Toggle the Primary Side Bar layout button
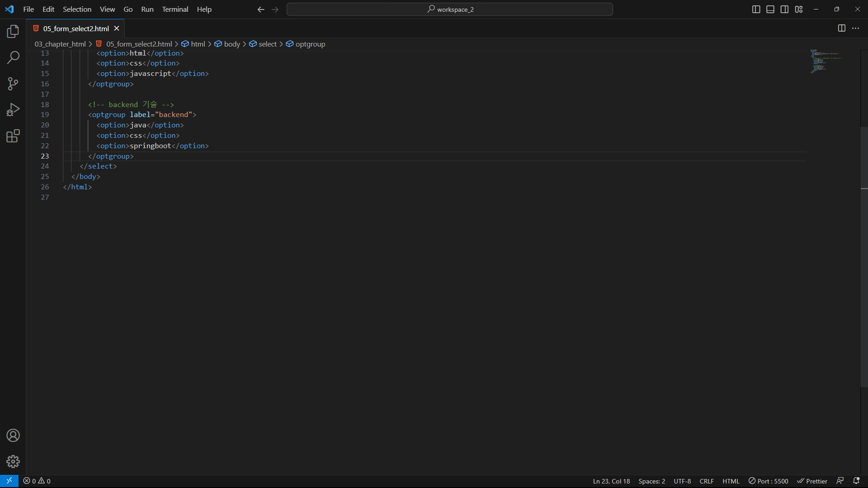868x488 pixels. 756,9
